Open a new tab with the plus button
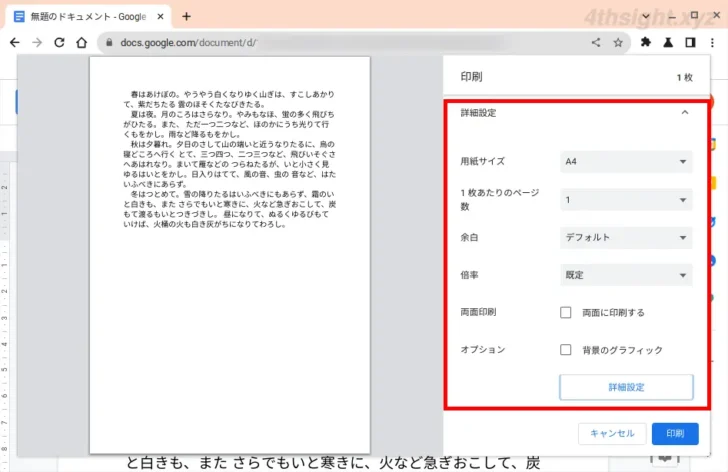Screen dimensions: 728x472 pos(187,17)
